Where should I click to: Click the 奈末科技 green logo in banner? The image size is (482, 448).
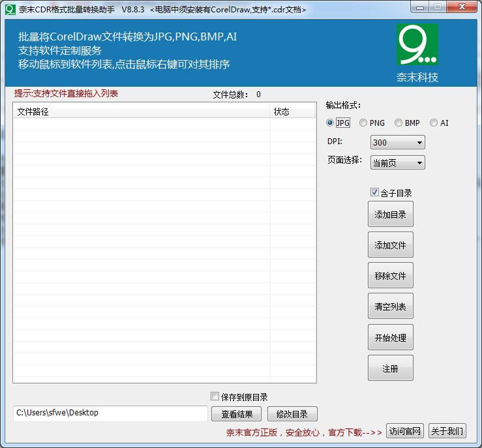[x=417, y=44]
